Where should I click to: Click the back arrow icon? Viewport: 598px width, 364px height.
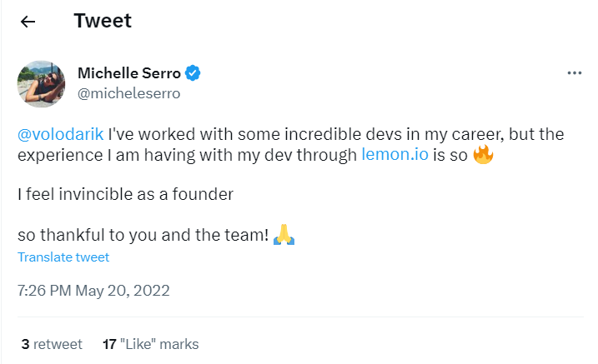click(28, 22)
